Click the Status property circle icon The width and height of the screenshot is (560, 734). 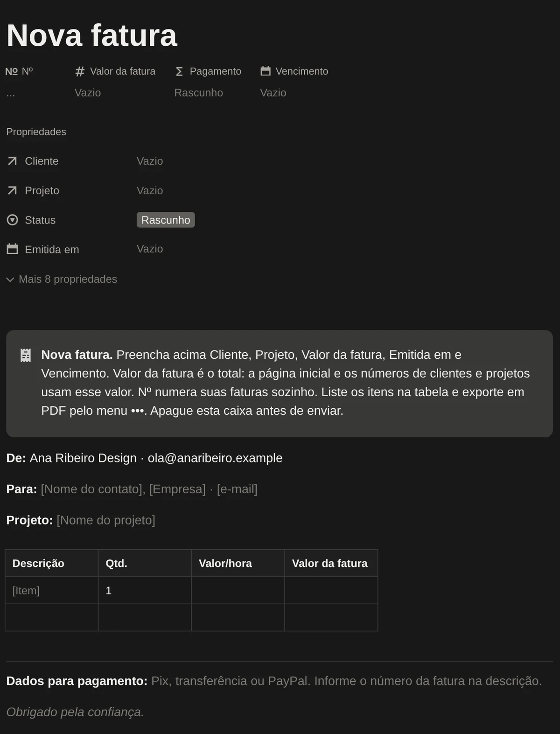13,220
